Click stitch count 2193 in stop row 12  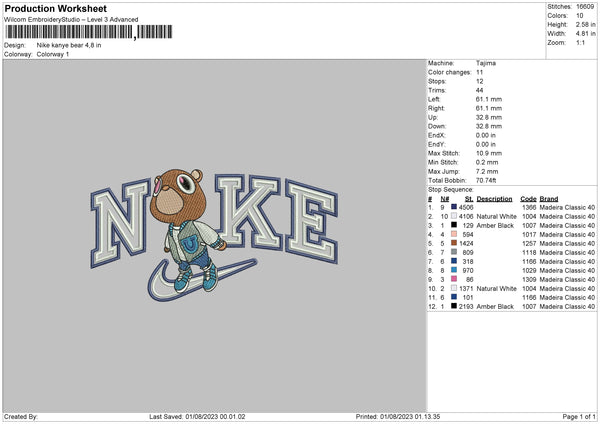[x=466, y=307]
